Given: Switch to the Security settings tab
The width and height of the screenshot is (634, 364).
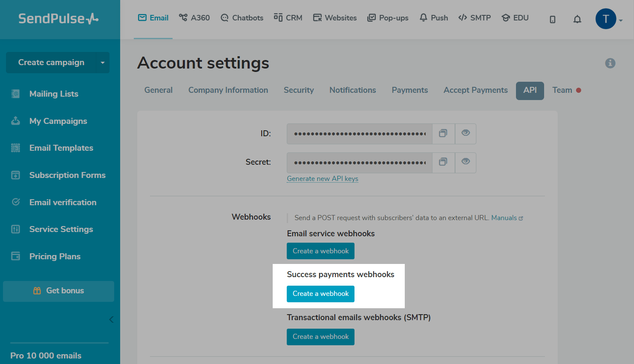Looking at the screenshot, I should 299,90.
